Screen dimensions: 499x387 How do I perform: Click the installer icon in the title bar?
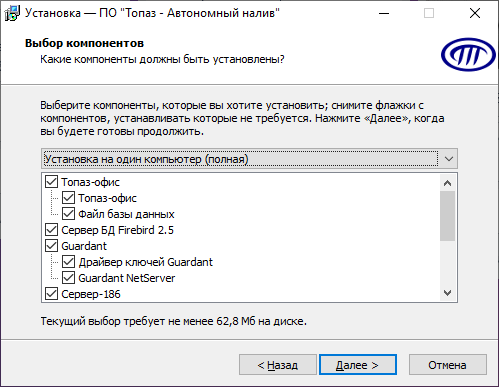[x=12, y=13]
